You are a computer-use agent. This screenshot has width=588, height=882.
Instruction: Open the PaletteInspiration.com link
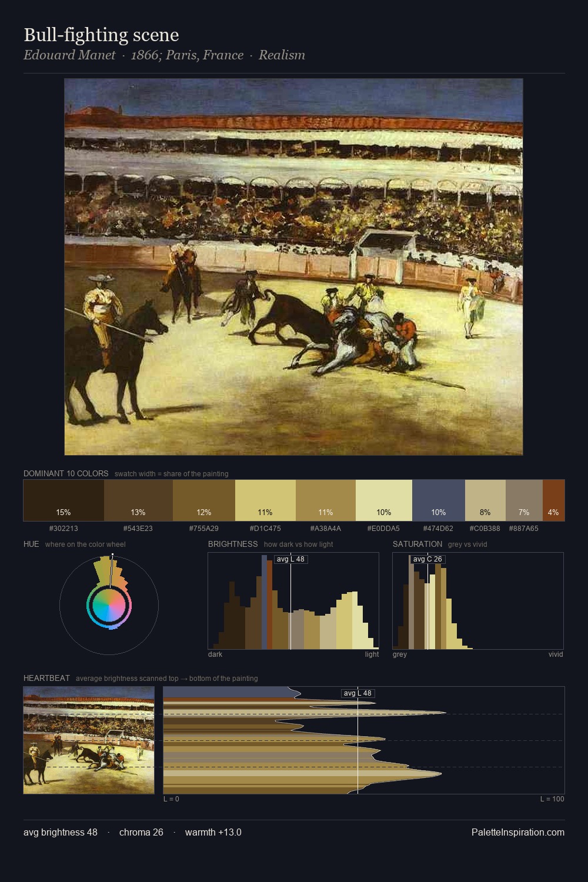518,832
